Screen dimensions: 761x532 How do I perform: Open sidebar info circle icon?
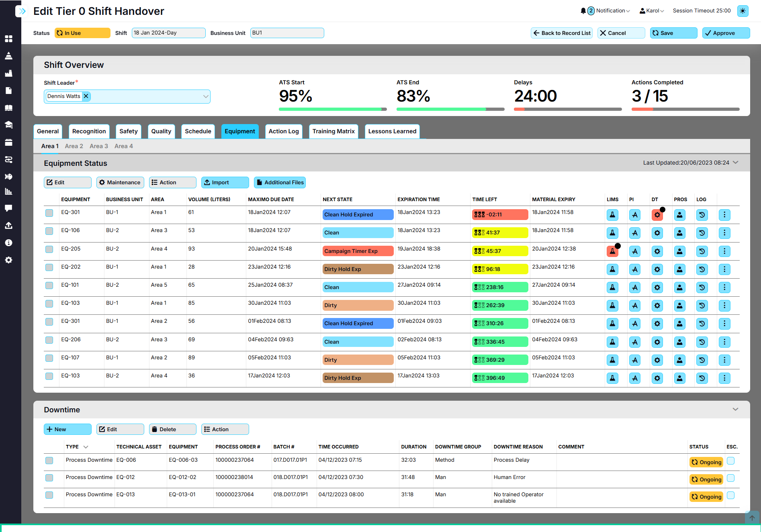pos(8,243)
